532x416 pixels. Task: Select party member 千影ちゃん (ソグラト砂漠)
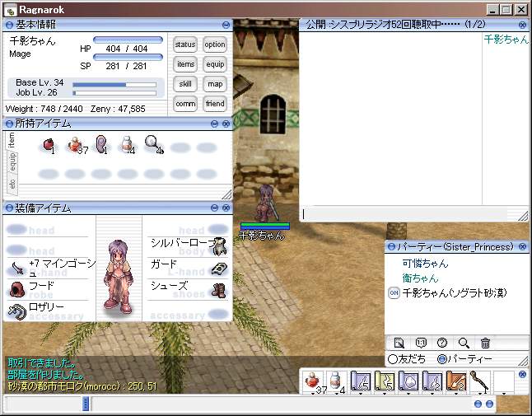pos(455,292)
